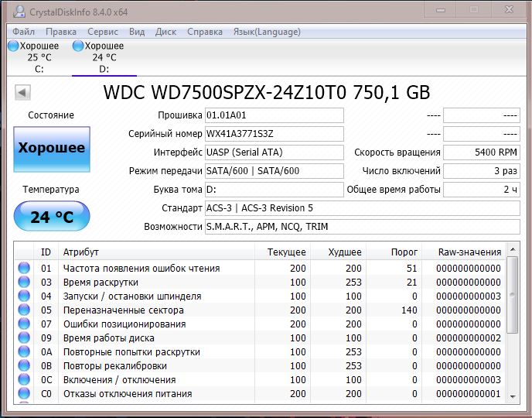Select row Переназначенные сектора

pyautogui.click(x=261, y=310)
